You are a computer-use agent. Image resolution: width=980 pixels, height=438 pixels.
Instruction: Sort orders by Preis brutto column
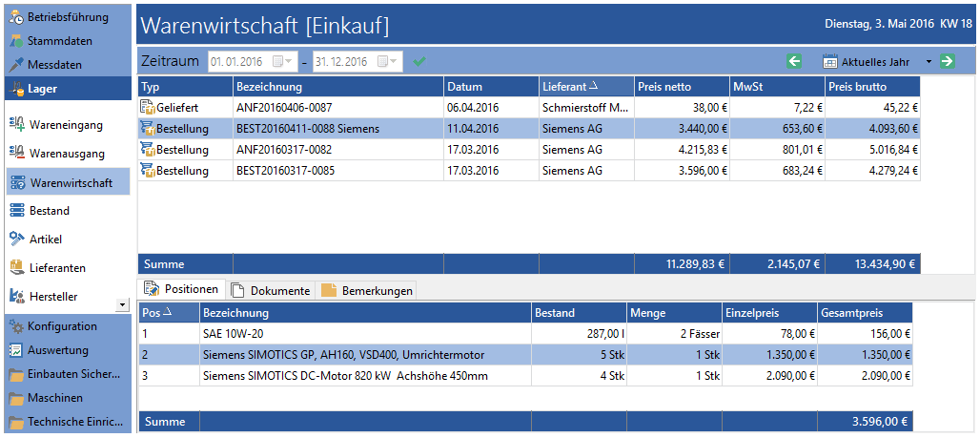pyautogui.click(x=872, y=86)
